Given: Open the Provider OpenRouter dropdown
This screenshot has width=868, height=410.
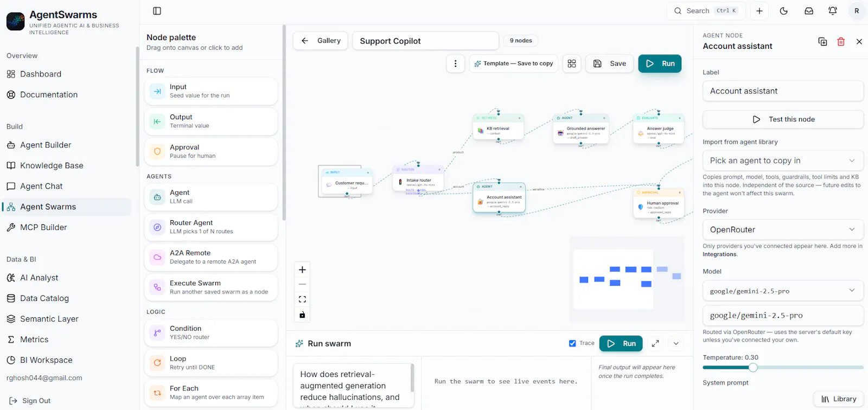Looking at the screenshot, I should point(783,230).
